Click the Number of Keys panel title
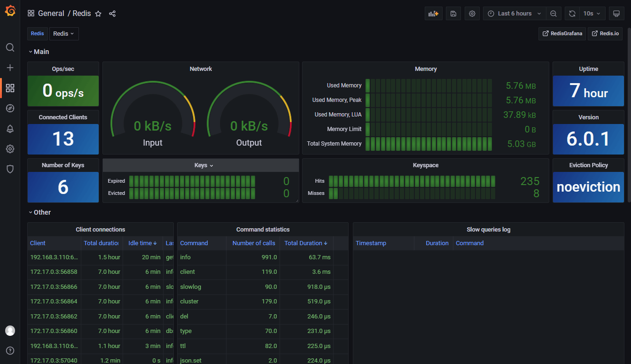 tap(63, 165)
